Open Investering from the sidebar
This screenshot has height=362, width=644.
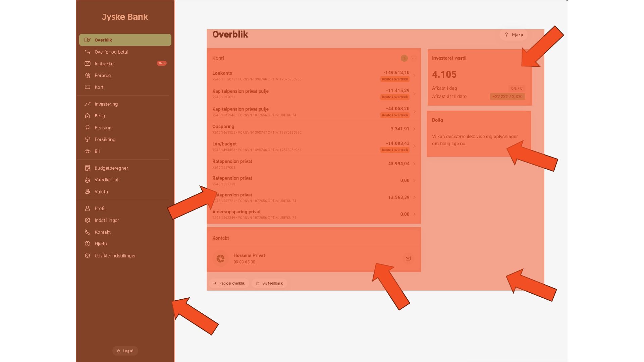(x=106, y=104)
